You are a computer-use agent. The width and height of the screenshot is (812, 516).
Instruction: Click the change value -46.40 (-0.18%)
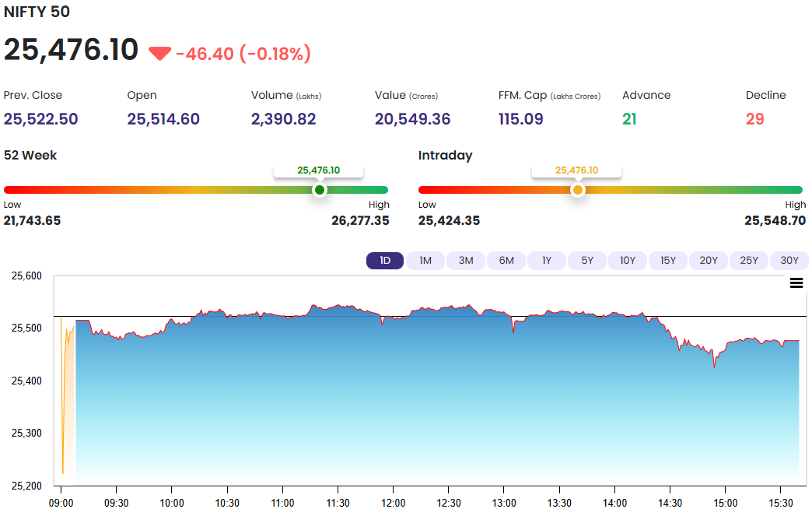(x=243, y=54)
